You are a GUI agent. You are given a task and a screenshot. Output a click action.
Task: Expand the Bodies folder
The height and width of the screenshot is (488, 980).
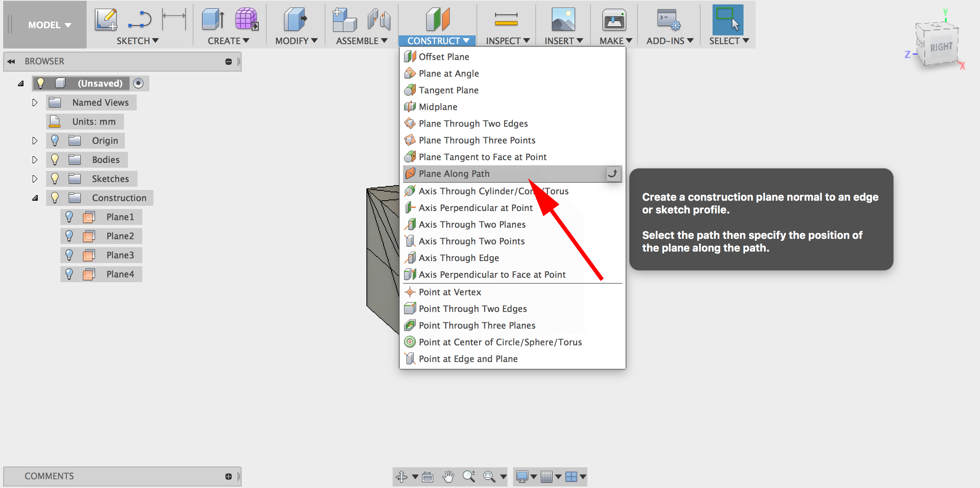click(x=35, y=160)
